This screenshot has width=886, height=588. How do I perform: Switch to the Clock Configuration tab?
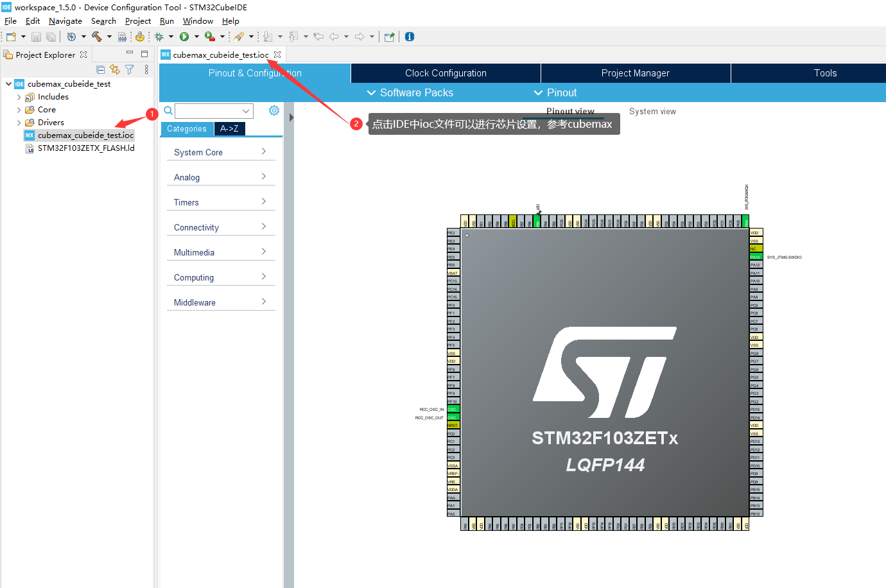(x=445, y=73)
